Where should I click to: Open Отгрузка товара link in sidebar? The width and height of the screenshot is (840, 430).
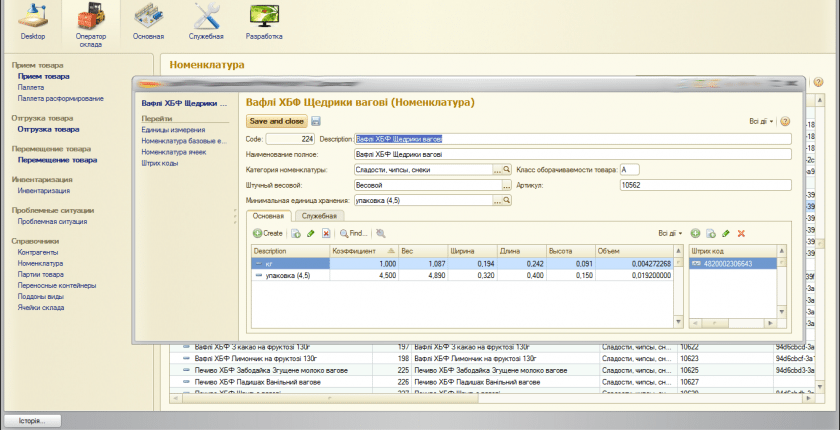click(x=48, y=130)
